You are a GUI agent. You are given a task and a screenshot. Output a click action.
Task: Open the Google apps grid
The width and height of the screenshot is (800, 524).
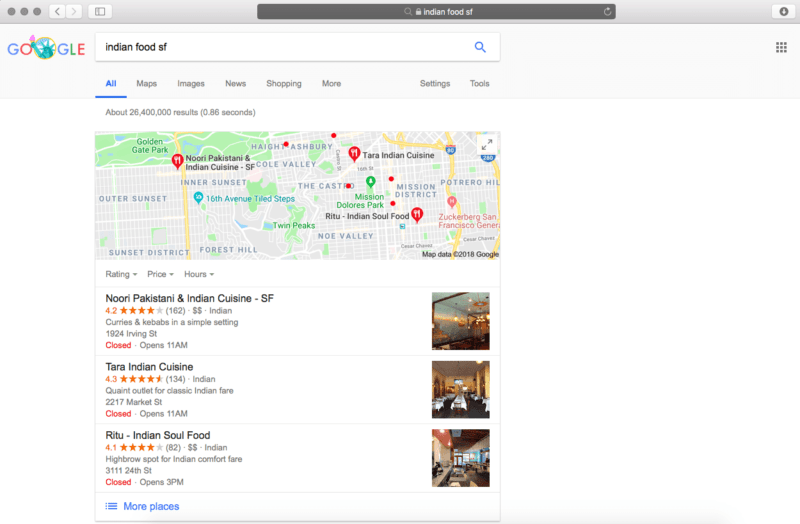pos(781,47)
